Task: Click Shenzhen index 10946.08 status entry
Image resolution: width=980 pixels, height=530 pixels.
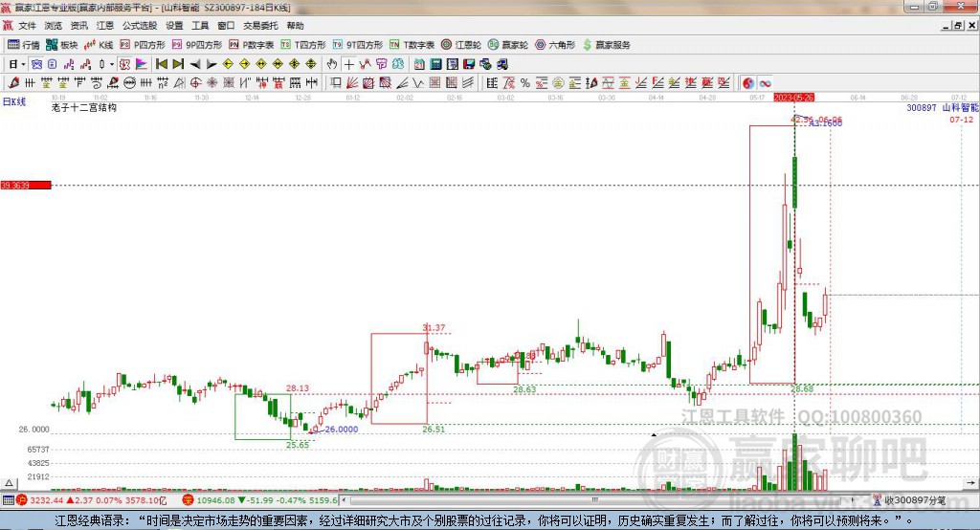Action: 260,500
